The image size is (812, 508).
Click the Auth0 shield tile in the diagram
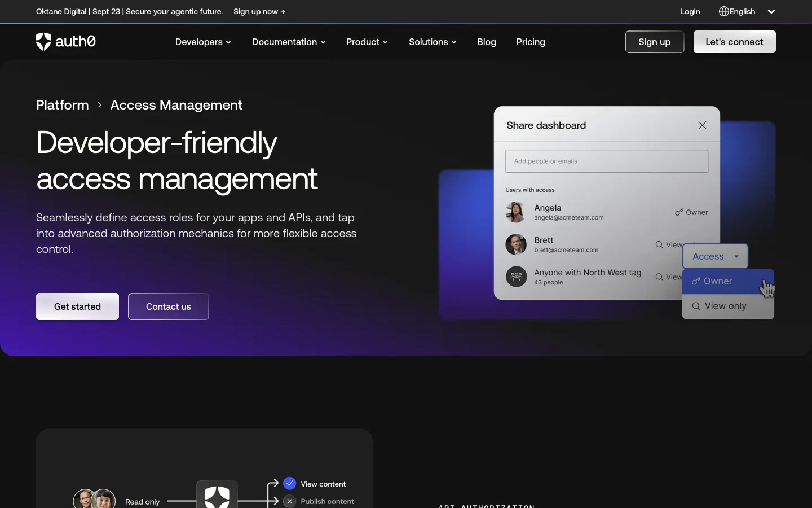(217, 495)
